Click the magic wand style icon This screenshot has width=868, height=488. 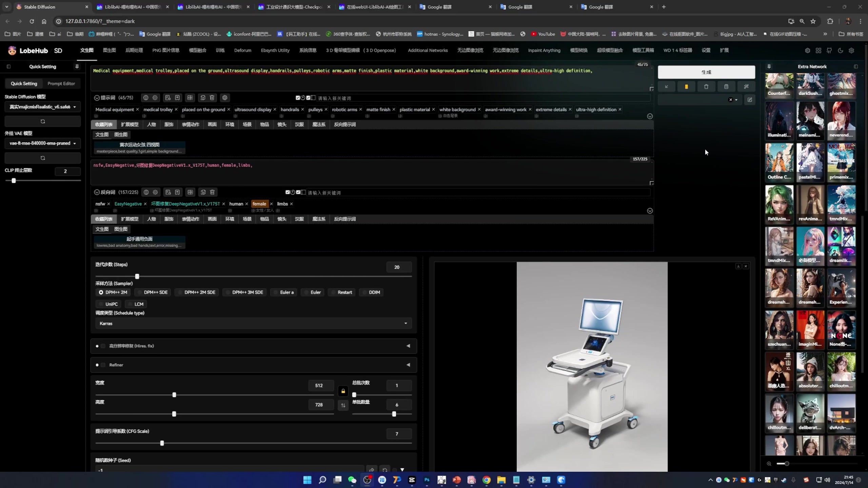(x=746, y=87)
